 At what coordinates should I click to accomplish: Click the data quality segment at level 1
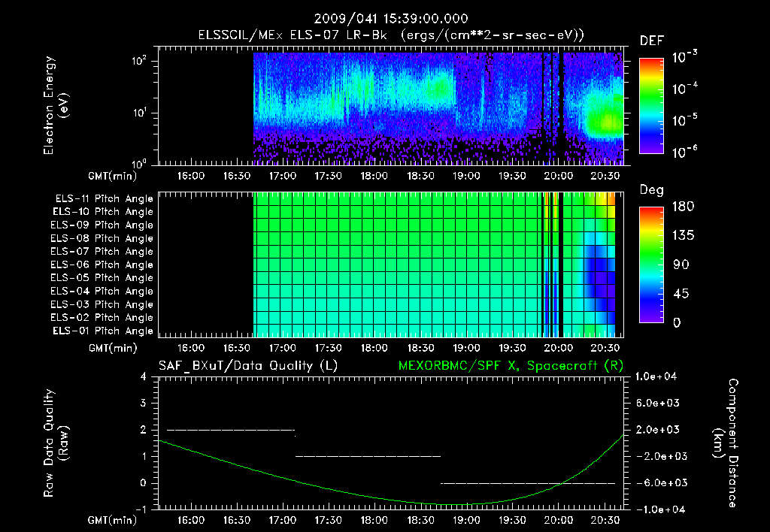click(x=368, y=456)
